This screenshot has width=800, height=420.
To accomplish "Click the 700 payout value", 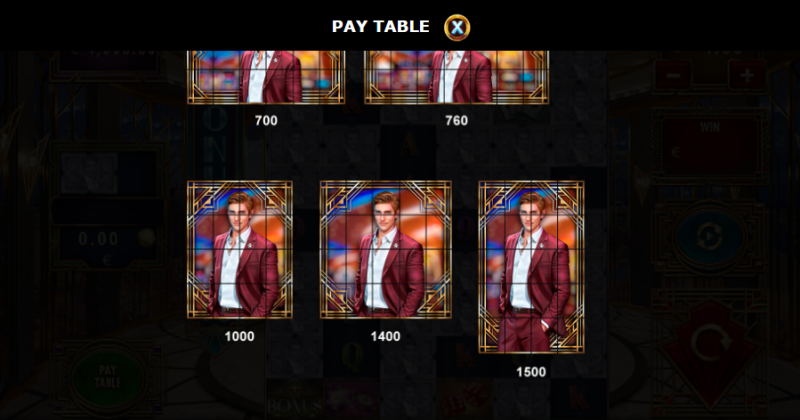I will tap(266, 120).
